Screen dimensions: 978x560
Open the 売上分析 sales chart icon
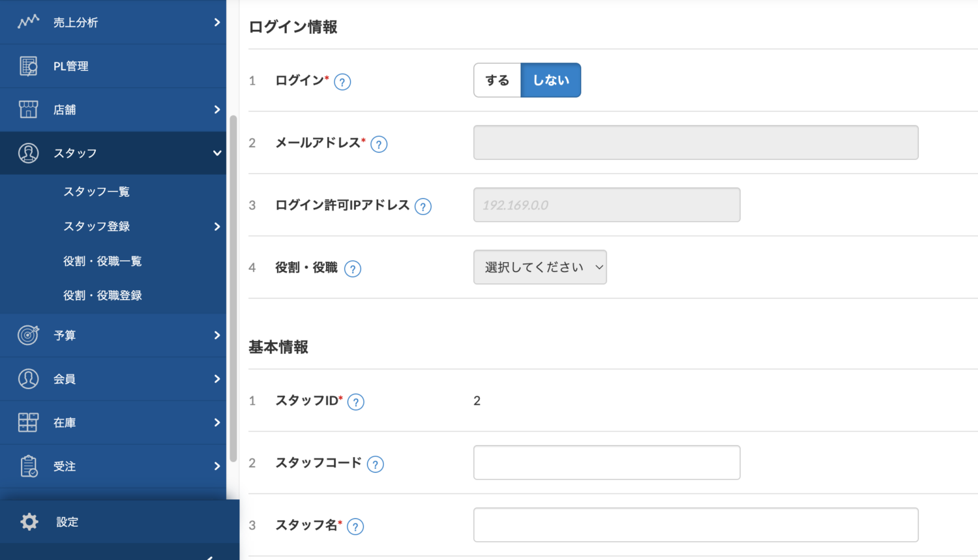[28, 22]
